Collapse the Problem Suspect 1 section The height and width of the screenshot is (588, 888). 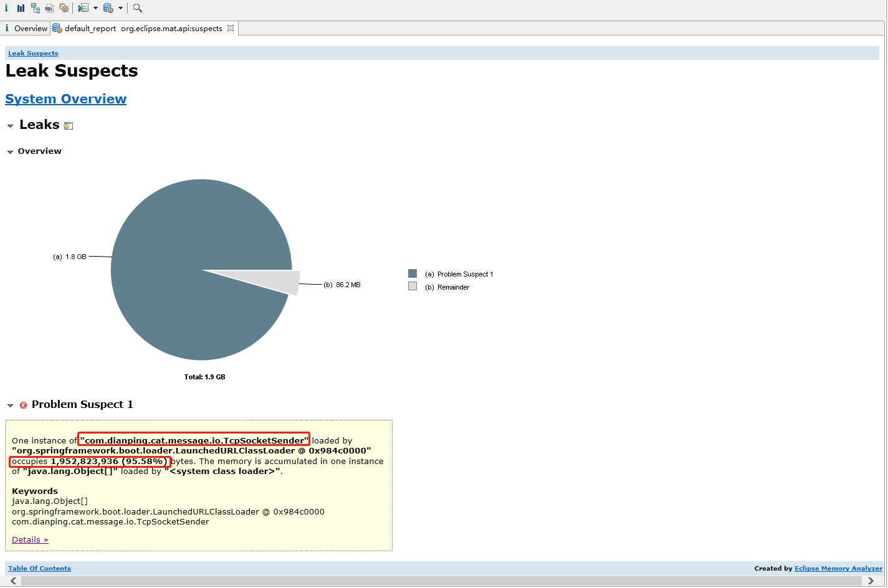coord(10,405)
